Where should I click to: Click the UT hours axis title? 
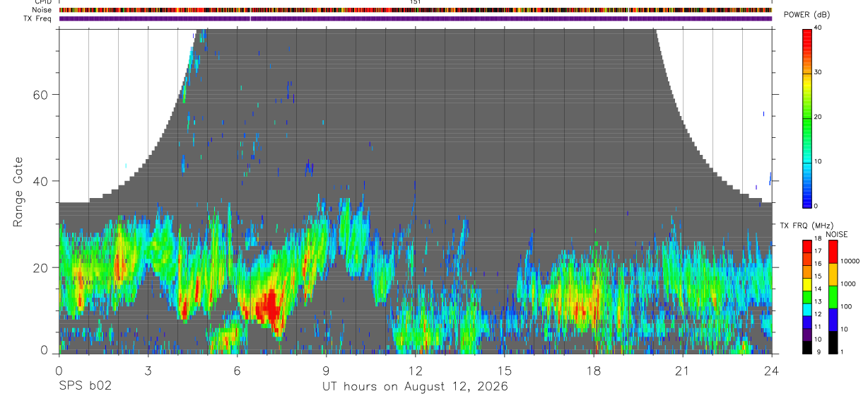(x=415, y=387)
